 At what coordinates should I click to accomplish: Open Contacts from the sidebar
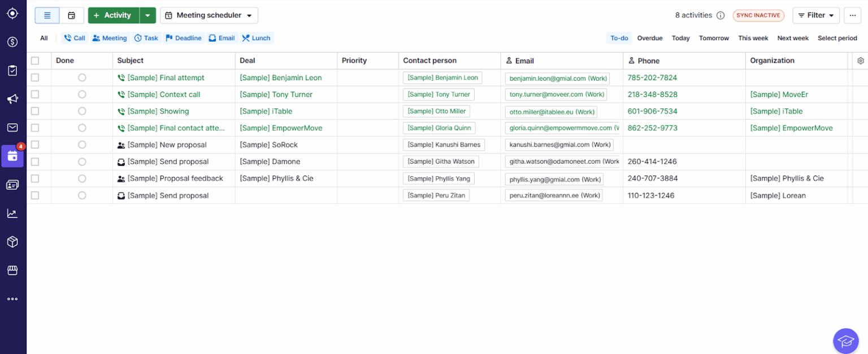(12, 184)
